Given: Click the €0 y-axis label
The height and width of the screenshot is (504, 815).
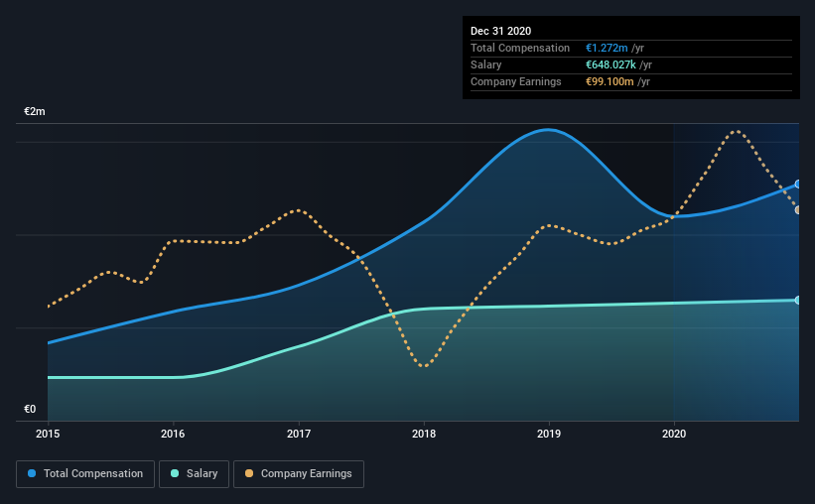Looking at the screenshot, I should 30,410.
